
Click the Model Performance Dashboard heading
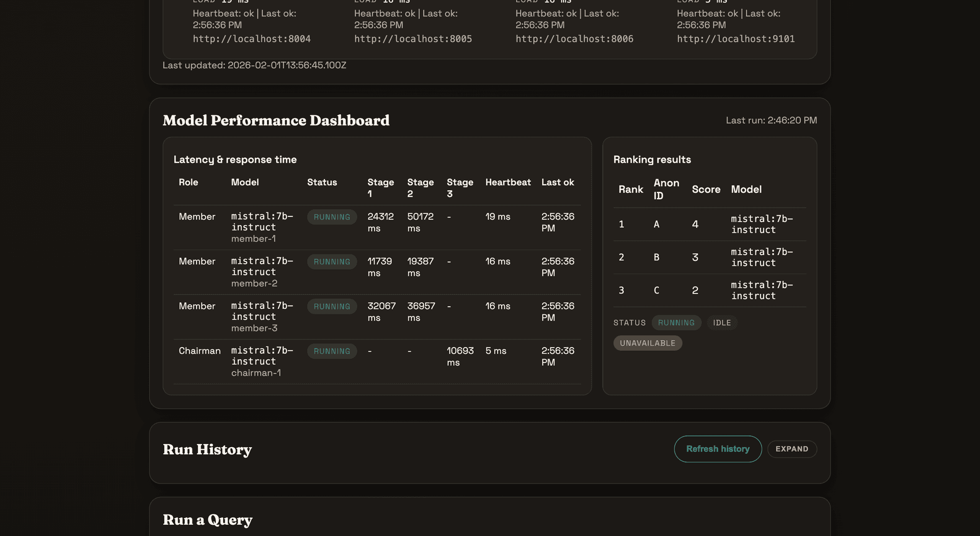pyautogui.click(x=276, y=120)
